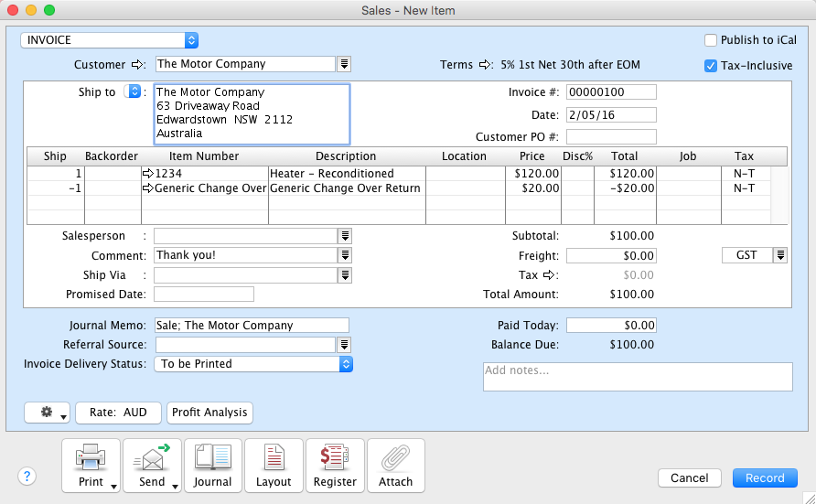This screenshot has height=504, width=816.
Task: Click the Add notes text field
Action: click(637, 377)
